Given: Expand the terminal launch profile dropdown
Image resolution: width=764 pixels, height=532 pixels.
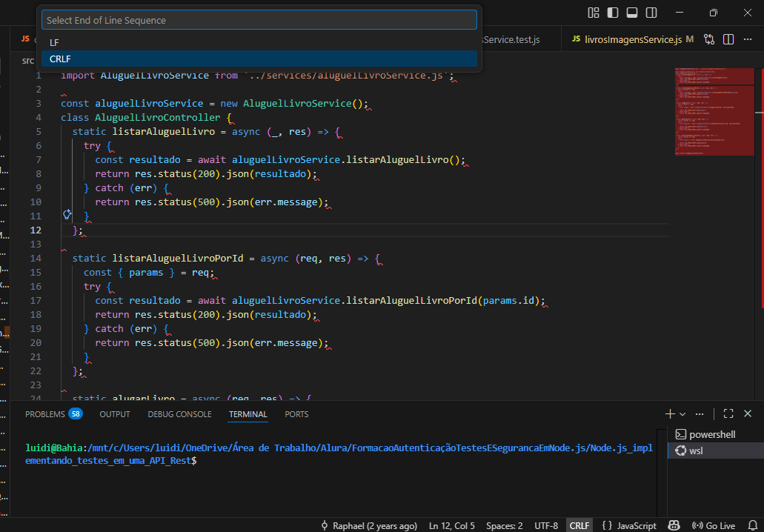Looking at the screenshot, I should pyautogui.click(x=682, y=413).
